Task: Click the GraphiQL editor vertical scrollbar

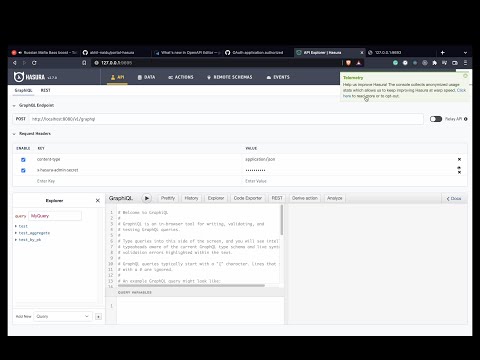Action: (282, 219)
